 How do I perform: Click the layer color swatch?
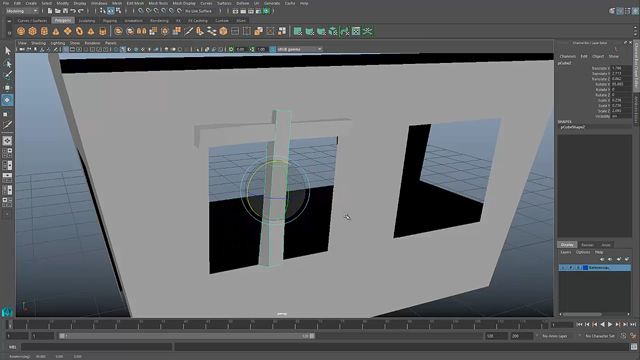coord(585,268)
